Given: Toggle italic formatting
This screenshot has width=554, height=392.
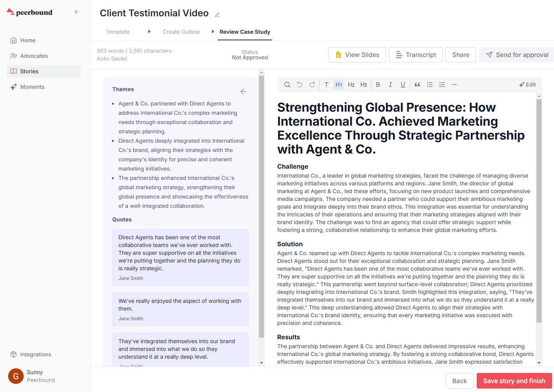Looking at the screenshot, I should [390, 85].
